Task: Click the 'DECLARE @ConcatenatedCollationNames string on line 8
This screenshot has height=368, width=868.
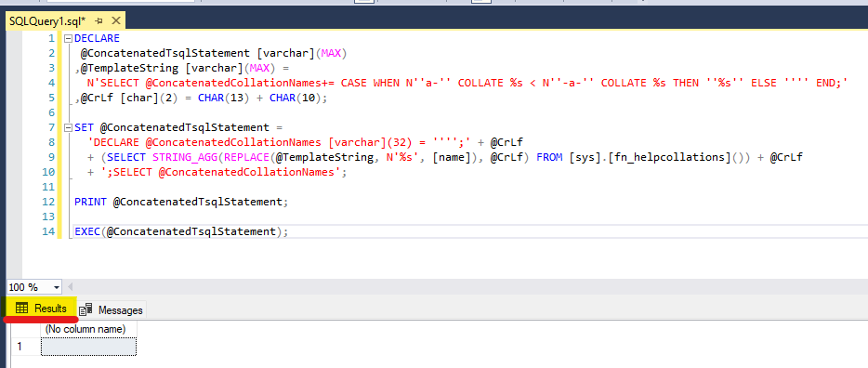Action: click(279, 142)
